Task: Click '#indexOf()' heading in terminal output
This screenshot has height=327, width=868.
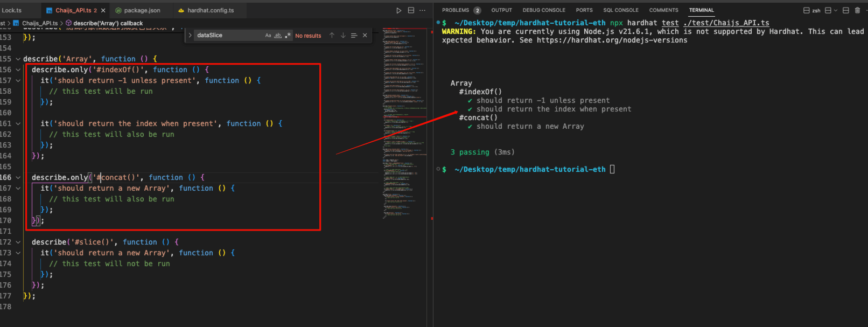Action: 480,92
